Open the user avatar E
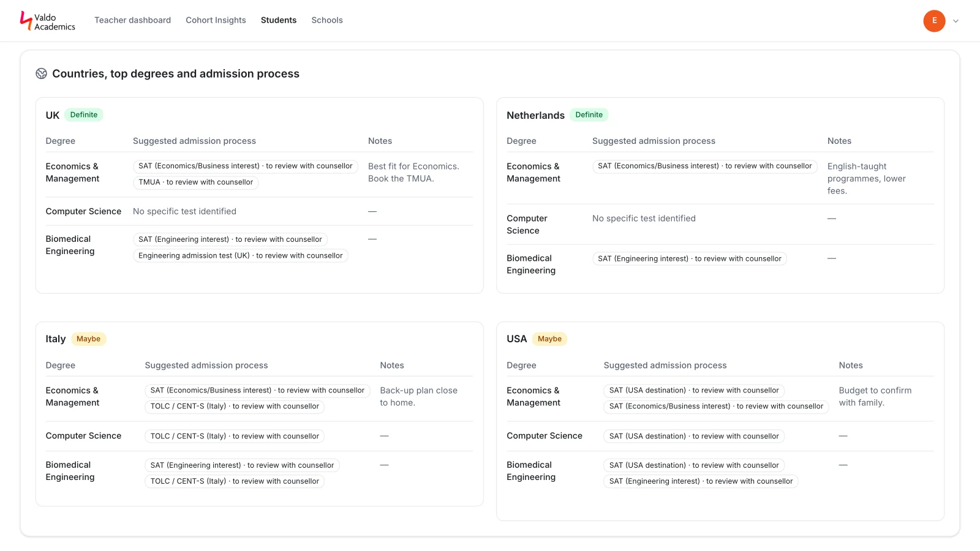980x551 pixels. (x=934, y=21)
